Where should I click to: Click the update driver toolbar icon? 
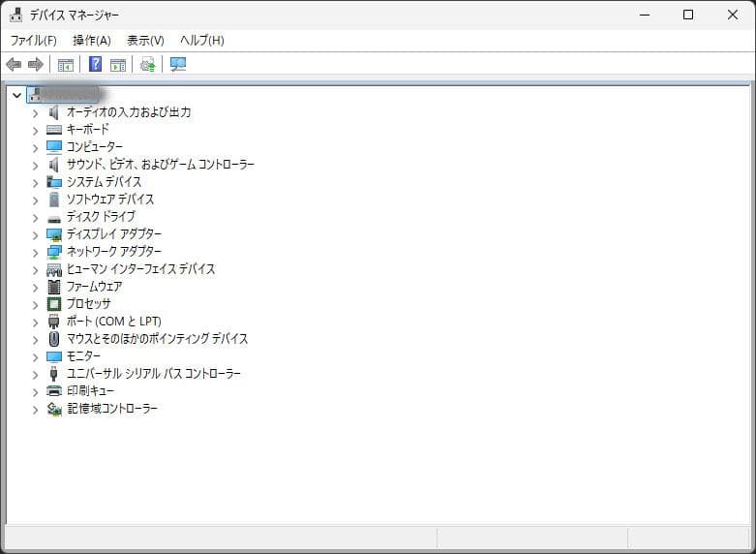(147, 64)
